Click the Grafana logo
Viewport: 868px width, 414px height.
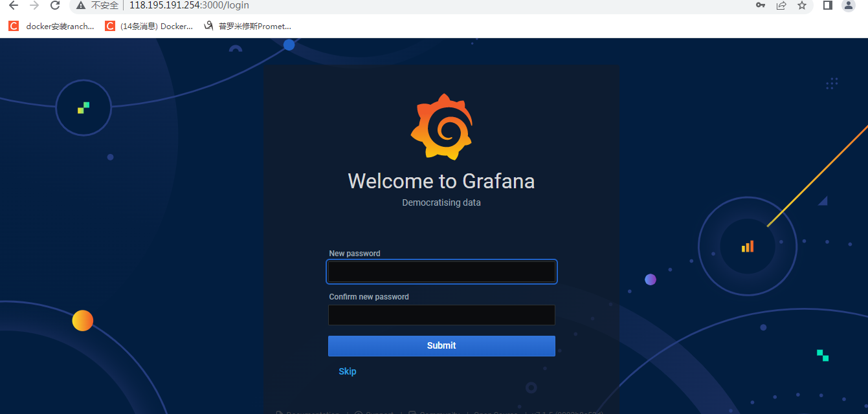pyautogui.click(x=441, y=127)
